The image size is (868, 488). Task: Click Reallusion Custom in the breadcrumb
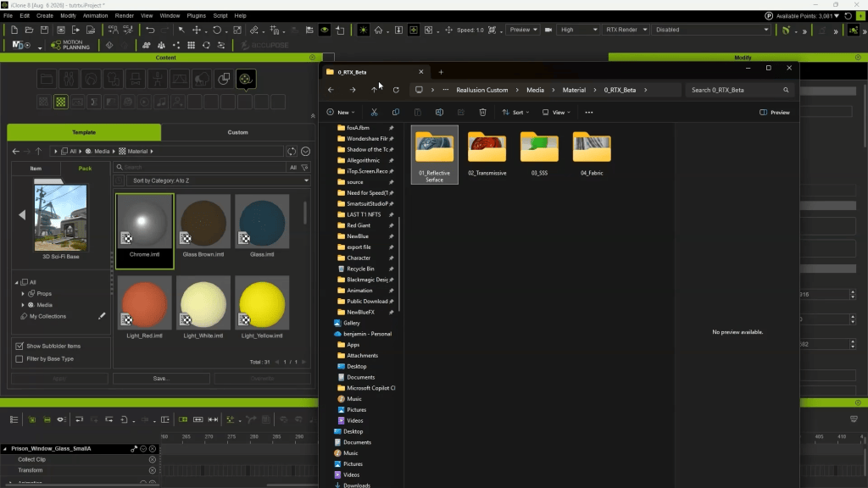pyautogui.click(x=482, y=90)
